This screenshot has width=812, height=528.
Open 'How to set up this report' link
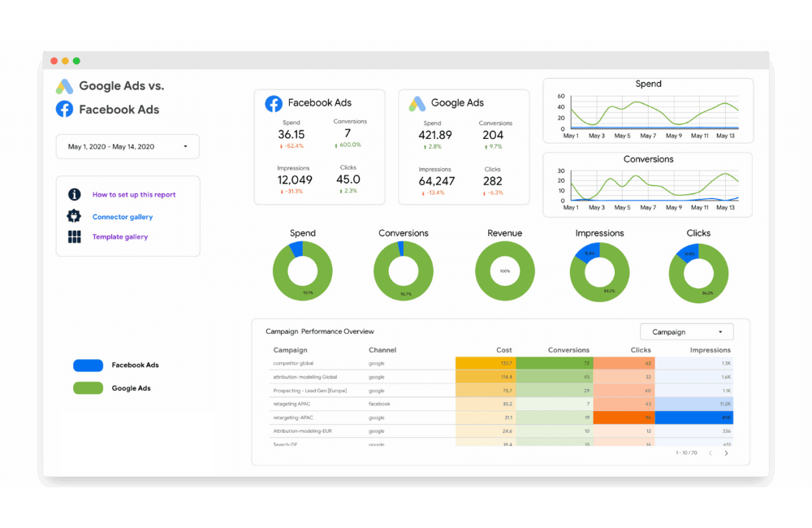[134, 195]
